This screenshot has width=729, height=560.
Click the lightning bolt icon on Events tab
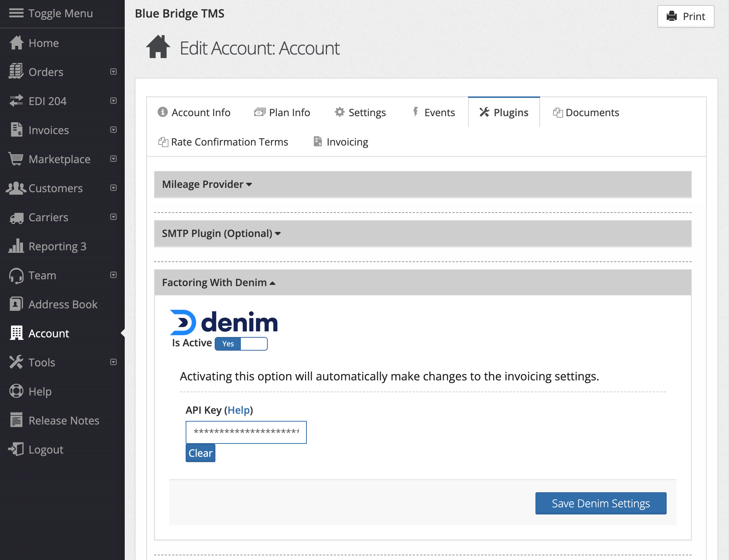click(415, 112)
